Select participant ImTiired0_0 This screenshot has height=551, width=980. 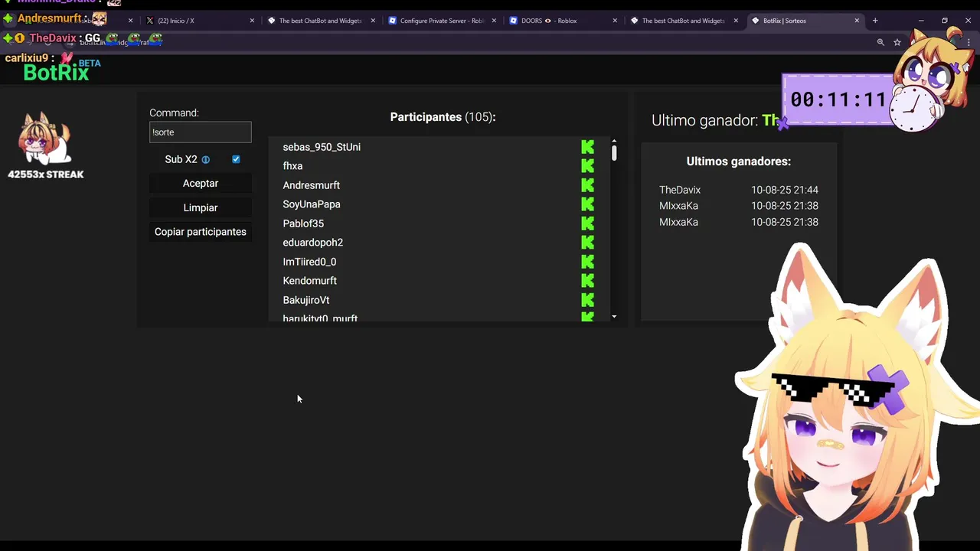coord(309,262)
